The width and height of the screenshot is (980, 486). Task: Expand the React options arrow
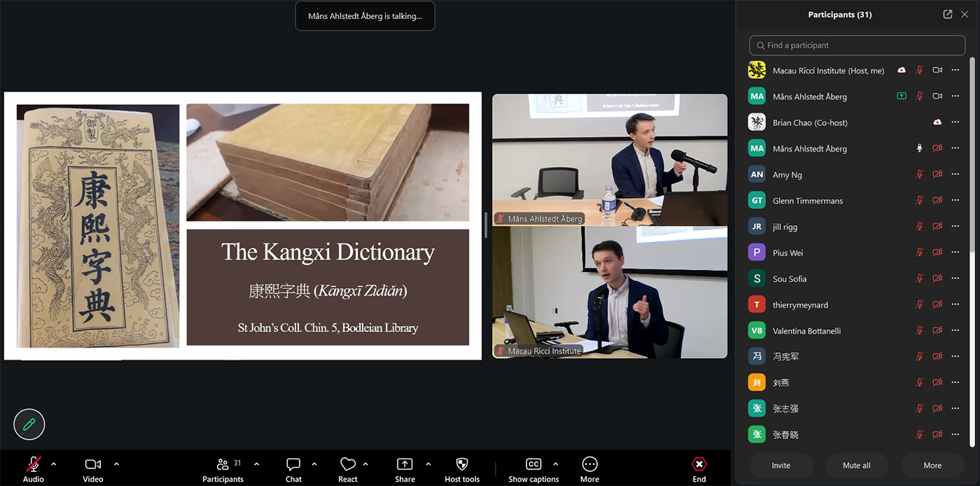pos(365,464)
